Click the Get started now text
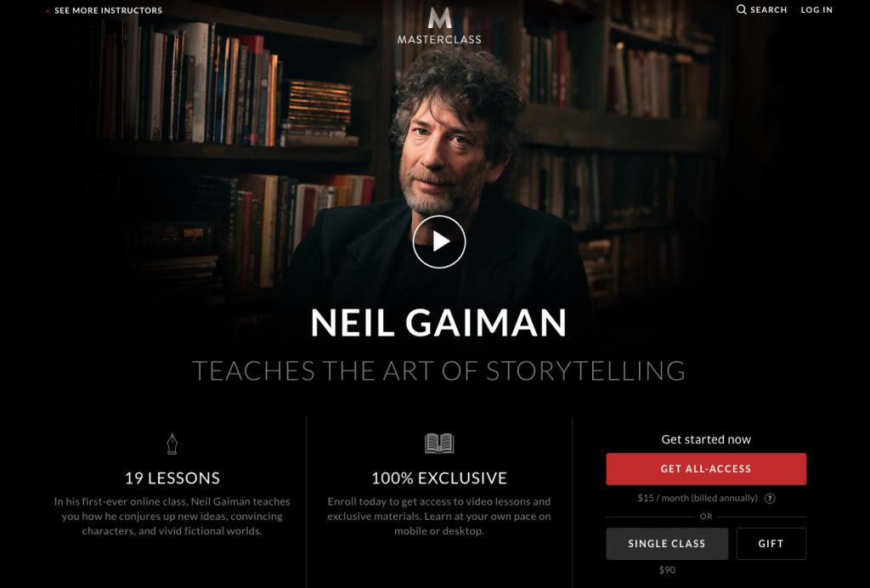The image size is (870, 588). tap(706, 439)
